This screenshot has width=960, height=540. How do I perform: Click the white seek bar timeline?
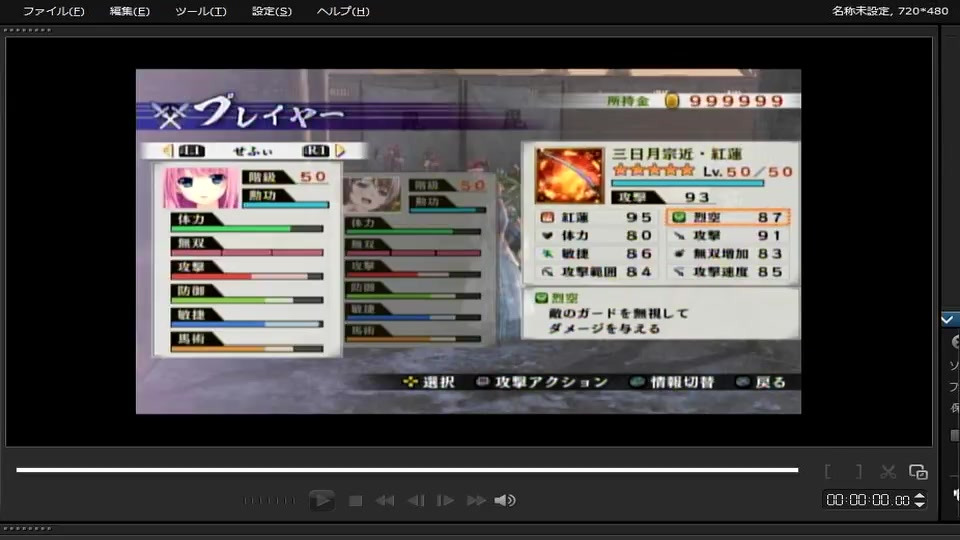pyautogui.click(x=407, y=470)
